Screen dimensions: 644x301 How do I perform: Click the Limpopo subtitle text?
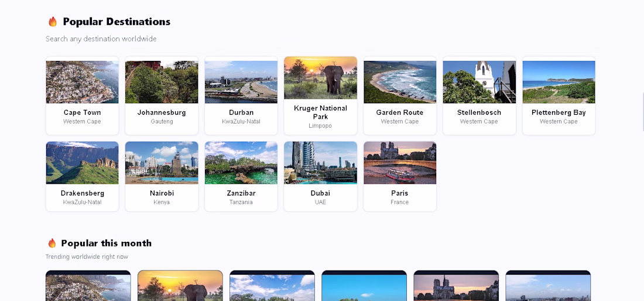[x=320, y=126]
